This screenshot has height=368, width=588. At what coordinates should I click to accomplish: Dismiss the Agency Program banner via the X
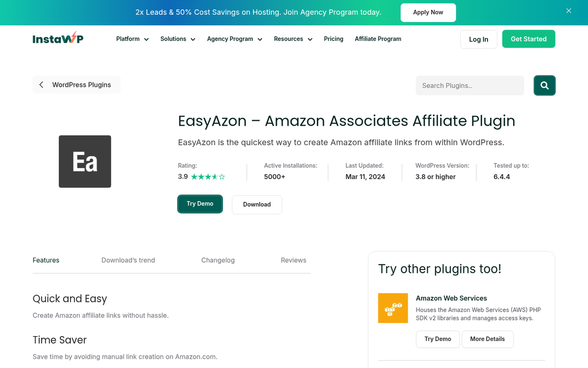[x=568, y=11]
